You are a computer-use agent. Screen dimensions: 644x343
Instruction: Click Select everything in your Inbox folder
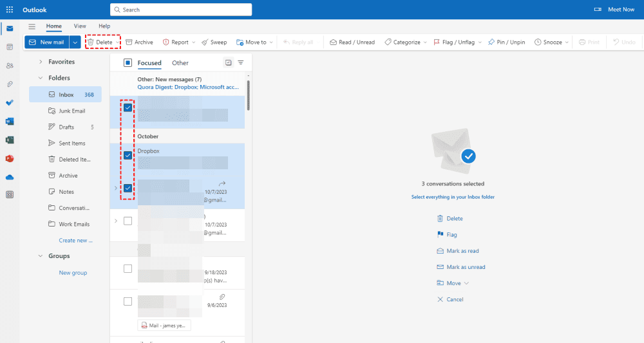453,197
